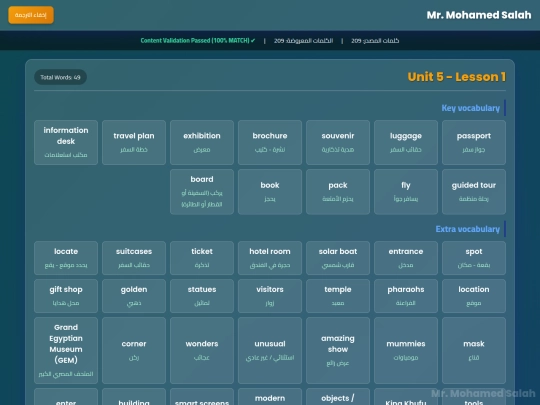Open the 'passport' vocabulary card
Screen dimensions: 540x405
coord(474,142)
